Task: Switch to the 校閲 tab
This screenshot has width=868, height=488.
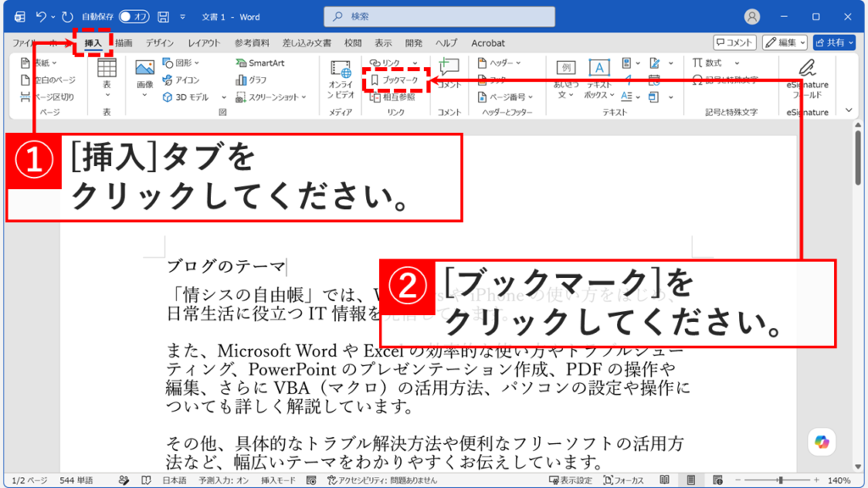Action: 353,42
